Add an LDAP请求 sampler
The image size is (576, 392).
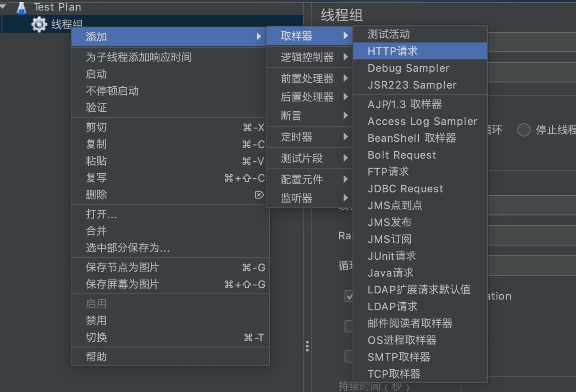[x=420, y=307]
